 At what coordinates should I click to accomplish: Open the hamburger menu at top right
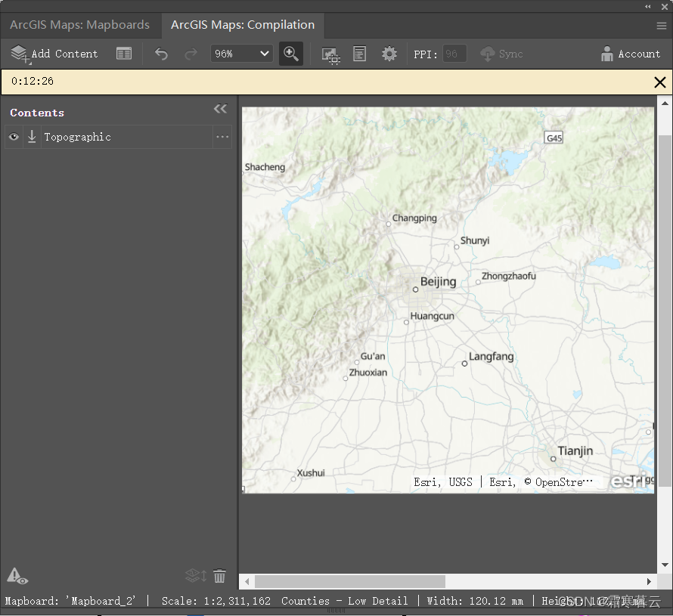tap(663, 25)
